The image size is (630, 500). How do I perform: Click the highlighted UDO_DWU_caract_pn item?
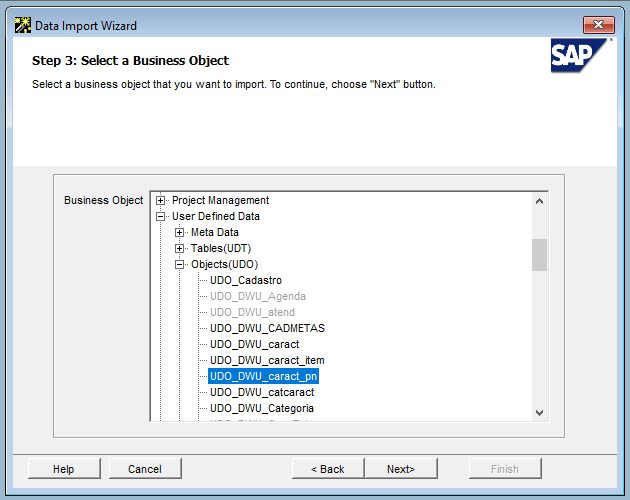tap(263, 376)
